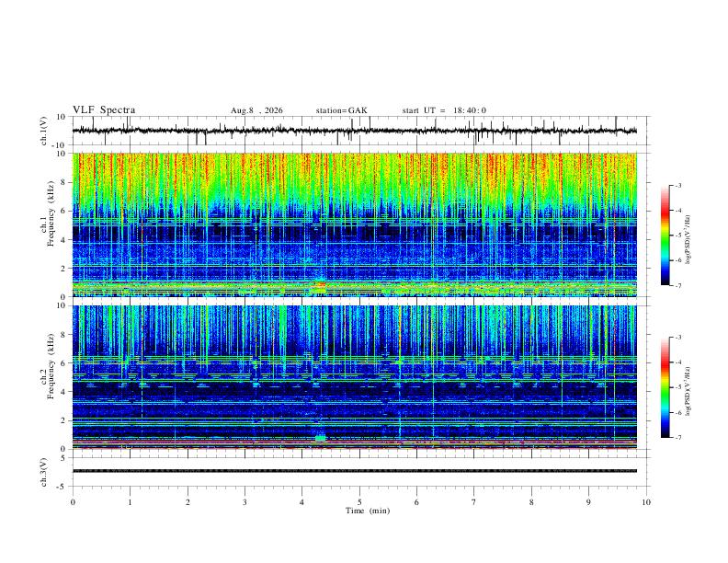
Task: Click the -7 value on lower colorbar
Action: 677,437
